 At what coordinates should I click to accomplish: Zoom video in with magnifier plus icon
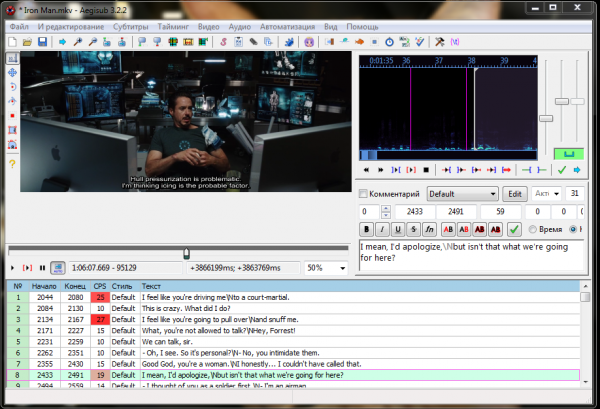coord(78,42)
